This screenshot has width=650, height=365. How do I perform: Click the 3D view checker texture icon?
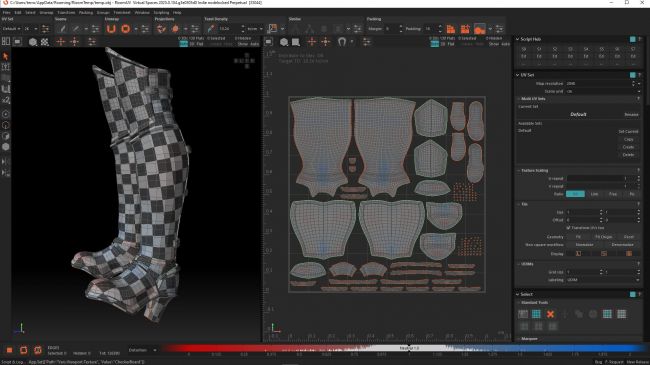pos(44,41)
